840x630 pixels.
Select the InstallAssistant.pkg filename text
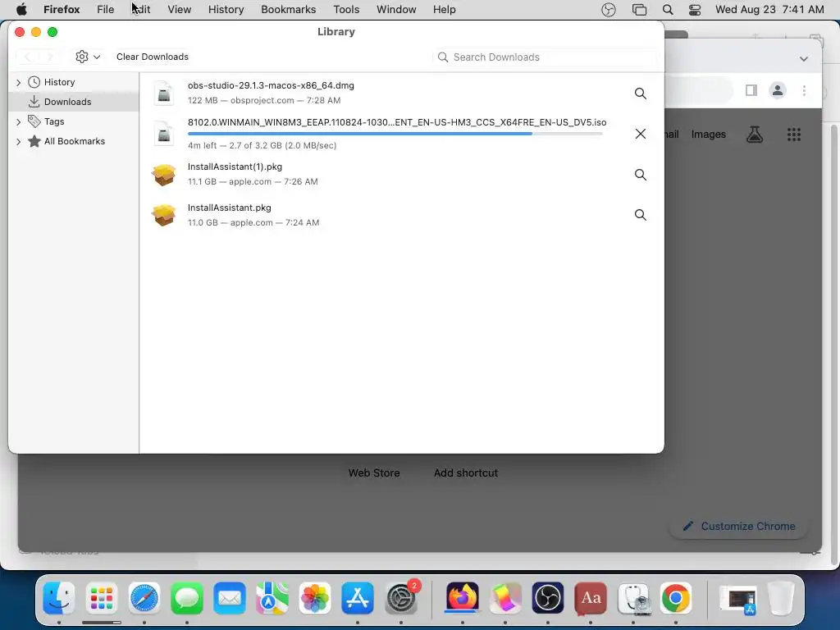point(230,208)
